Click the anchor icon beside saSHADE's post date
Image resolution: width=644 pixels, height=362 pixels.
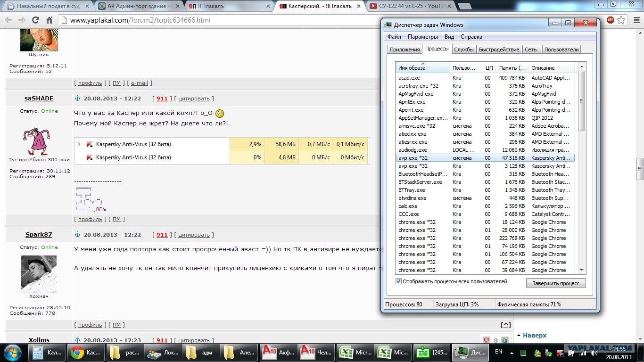point(78,99)
